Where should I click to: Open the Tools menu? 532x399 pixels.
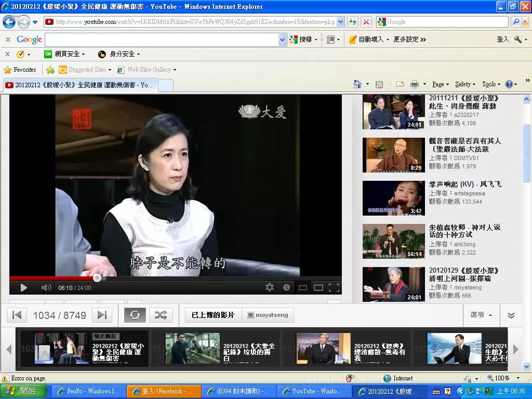[x=491, y=85]
